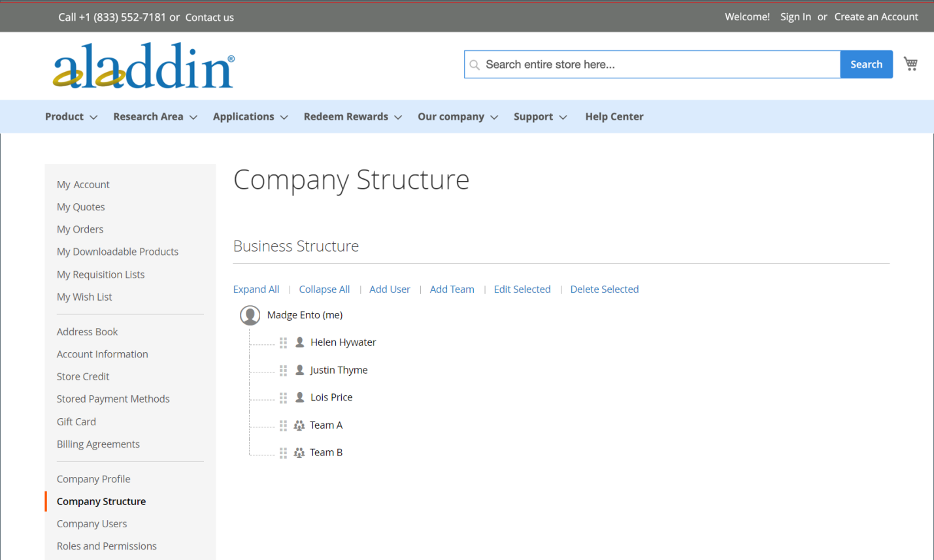Screen dimensions: 934x560
Task: Click the Madge Ento profile avatar
Action: point(250,315)
